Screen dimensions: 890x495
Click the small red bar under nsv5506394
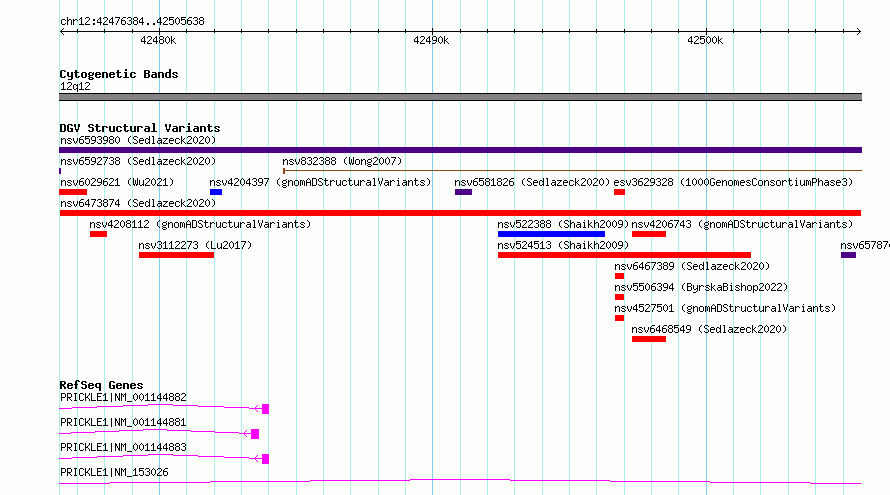click(619, 297)
